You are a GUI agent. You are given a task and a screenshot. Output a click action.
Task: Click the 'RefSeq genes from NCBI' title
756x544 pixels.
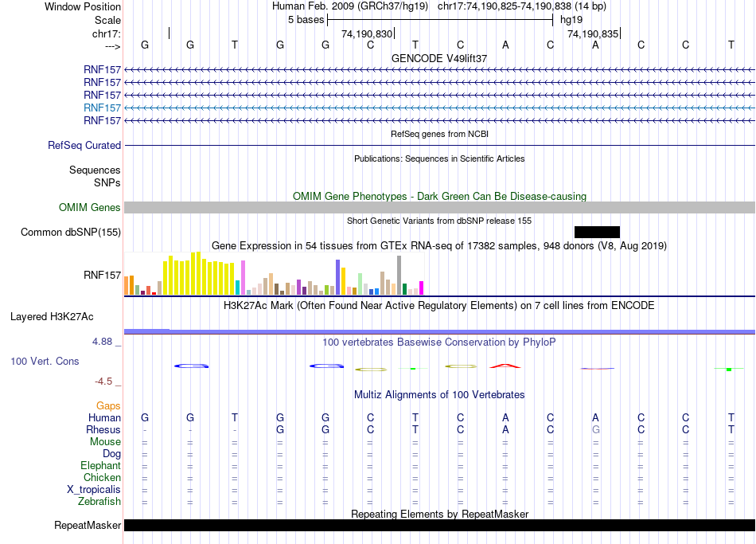[439, 134]
